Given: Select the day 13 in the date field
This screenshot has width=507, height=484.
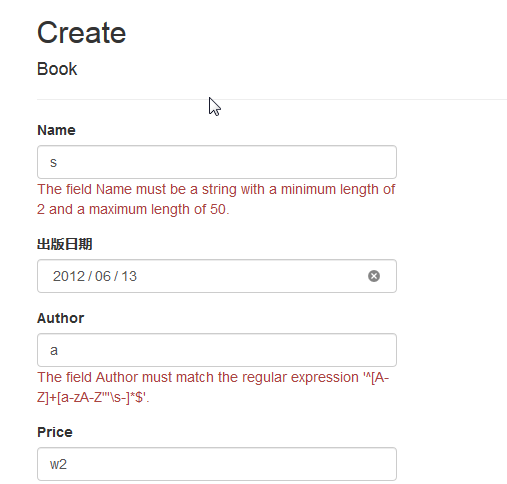Looking at the screenshot, I should click(x=129, y=276).
